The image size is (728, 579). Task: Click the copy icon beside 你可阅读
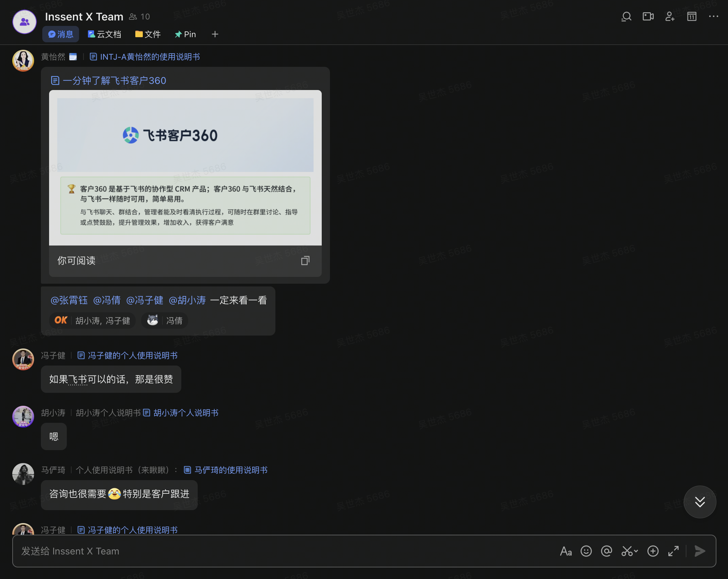pyautogui.click(x=305, y=261)
